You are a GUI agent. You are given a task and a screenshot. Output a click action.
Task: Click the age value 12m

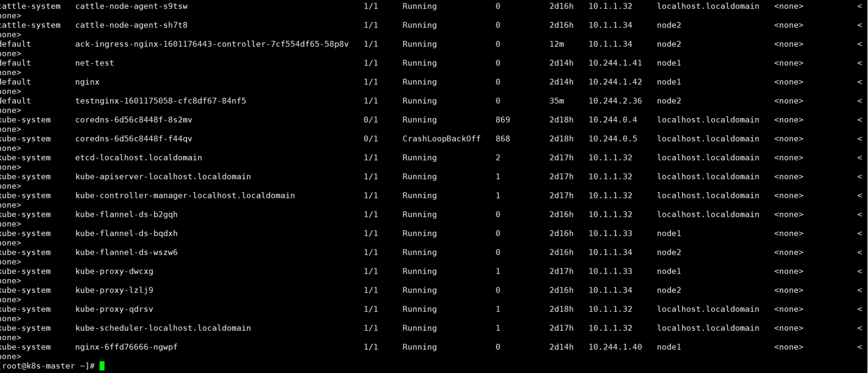(x=557, y=44)
